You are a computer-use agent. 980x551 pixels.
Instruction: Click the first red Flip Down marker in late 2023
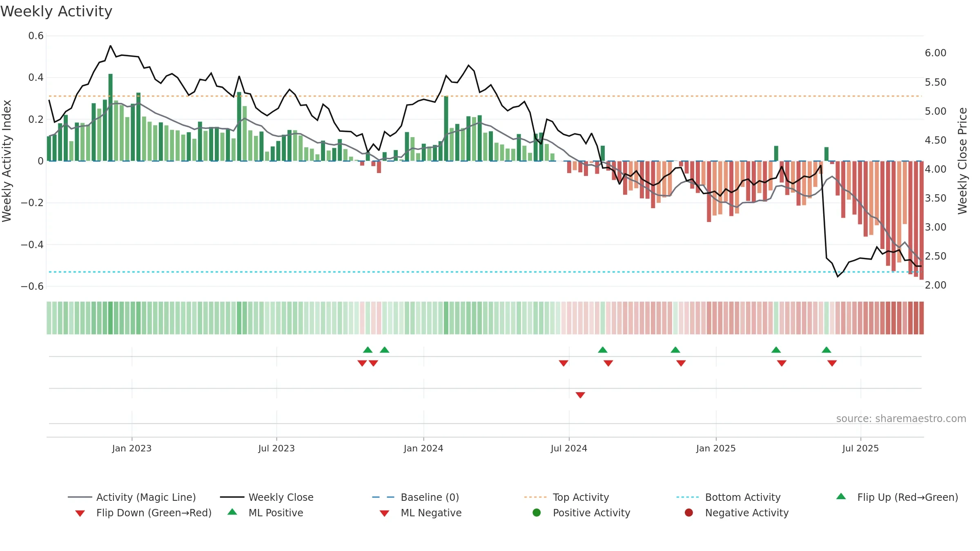(362, 363)
